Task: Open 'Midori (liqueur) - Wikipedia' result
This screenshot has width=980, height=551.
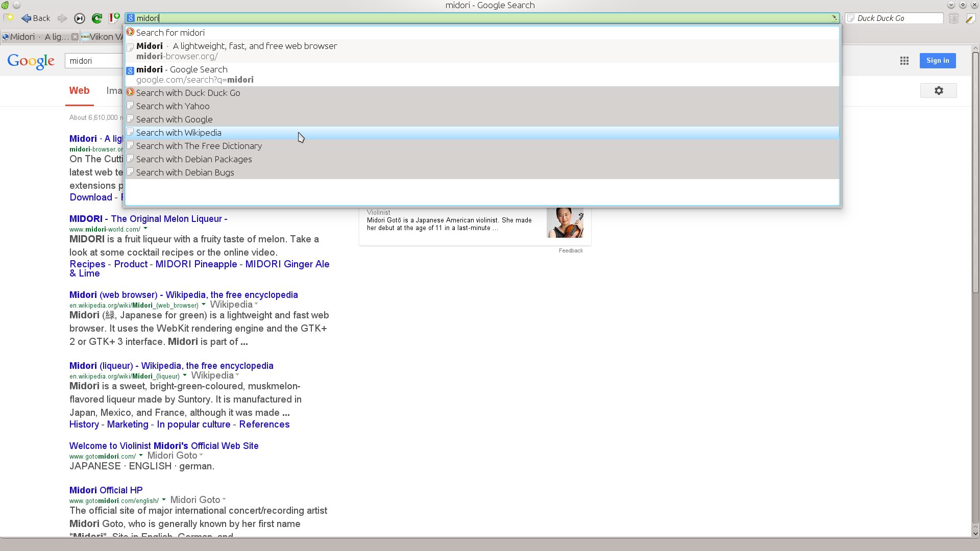Action: pos(171,366)
